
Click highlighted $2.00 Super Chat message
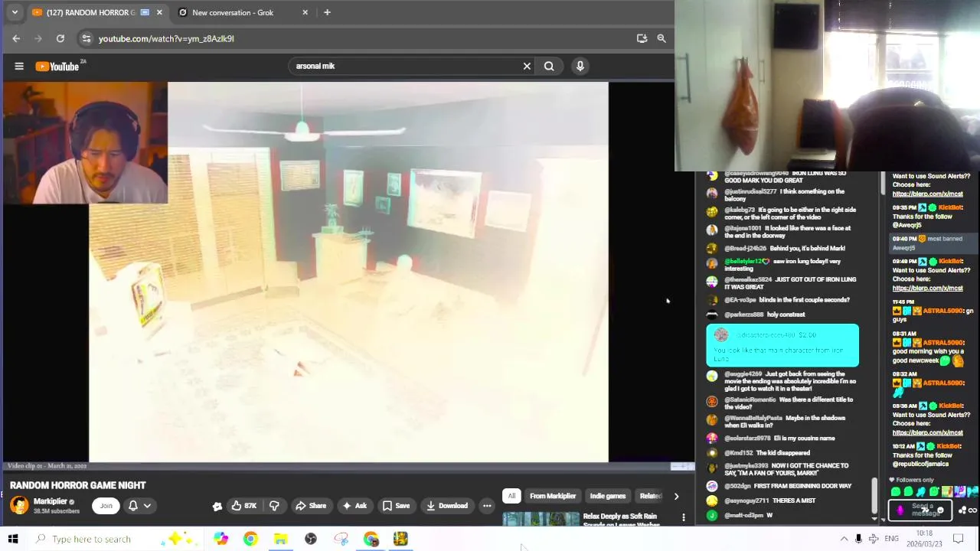click(x=782, y=345)
